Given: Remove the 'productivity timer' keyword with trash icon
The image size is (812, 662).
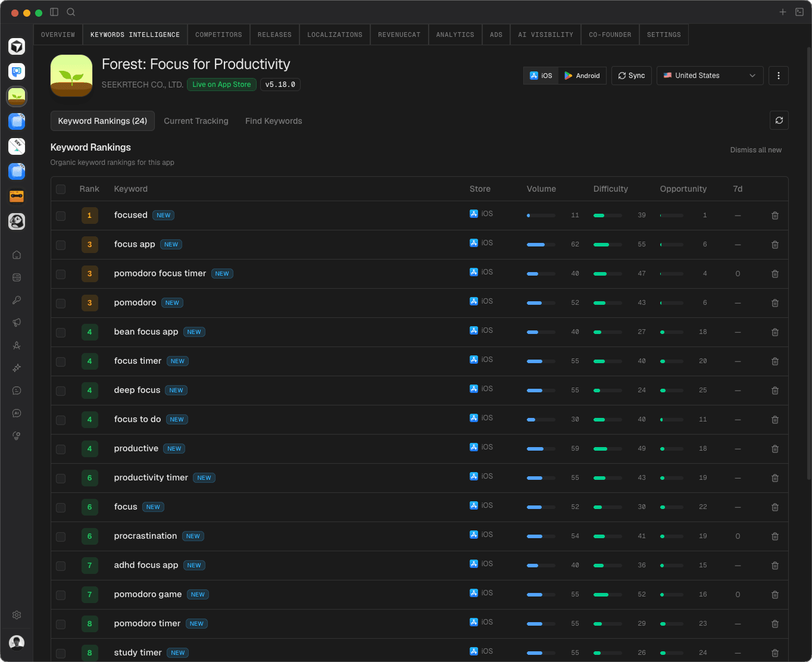Looking at the screenshot, I should click(775, 478).
